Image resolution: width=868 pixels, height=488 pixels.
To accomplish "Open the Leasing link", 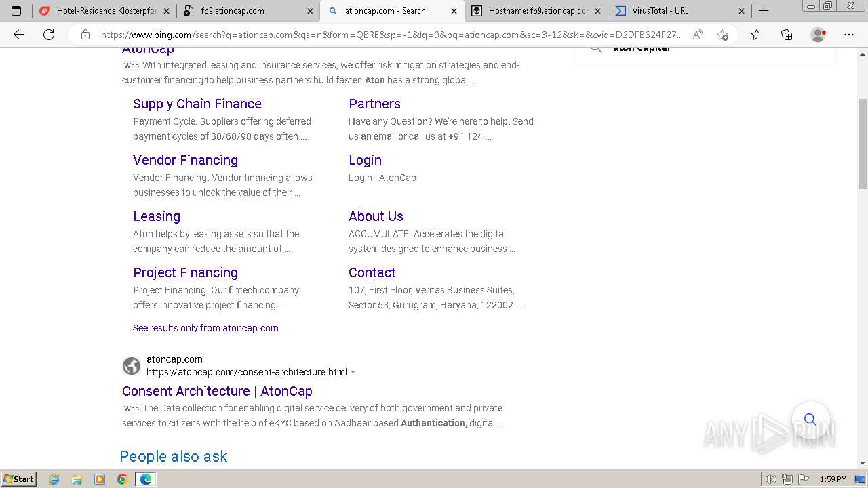I will (157, 216).
